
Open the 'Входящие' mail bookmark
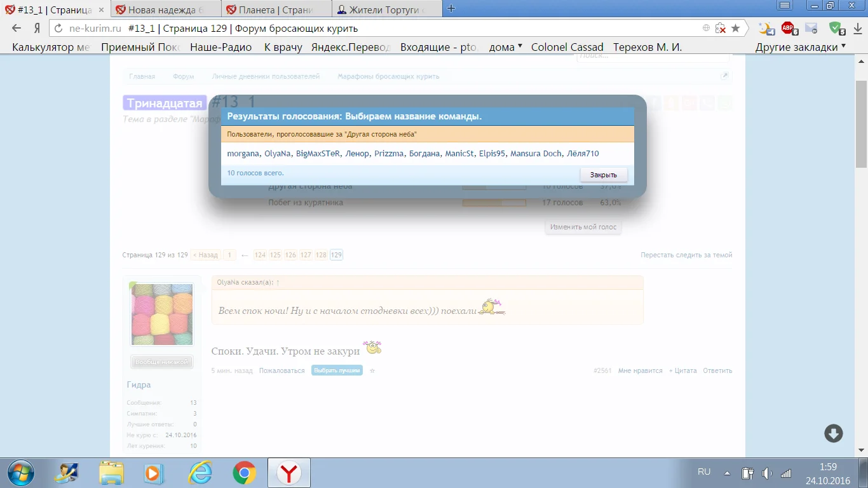(439, 47)
